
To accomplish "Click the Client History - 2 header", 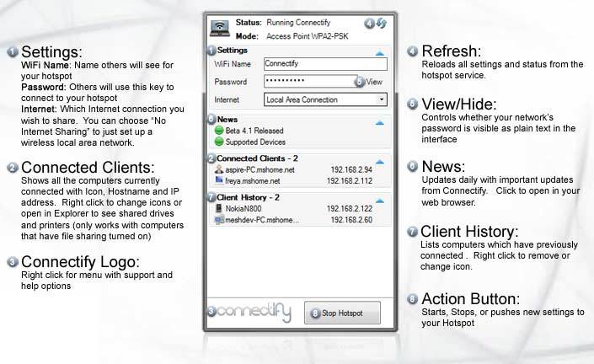I will (248, 197).
